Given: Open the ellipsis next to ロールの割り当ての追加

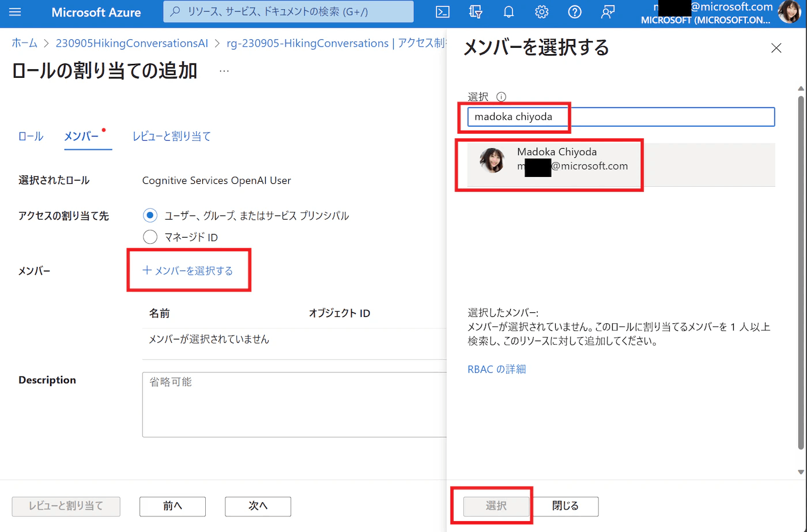Looking at the screenshot, I should [x=224, y=71].
